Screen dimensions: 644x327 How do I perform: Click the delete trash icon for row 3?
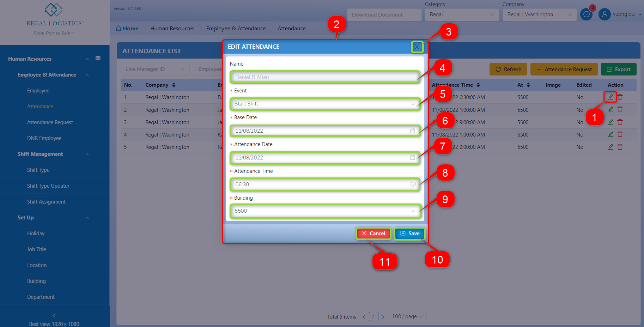click(620, 122)
